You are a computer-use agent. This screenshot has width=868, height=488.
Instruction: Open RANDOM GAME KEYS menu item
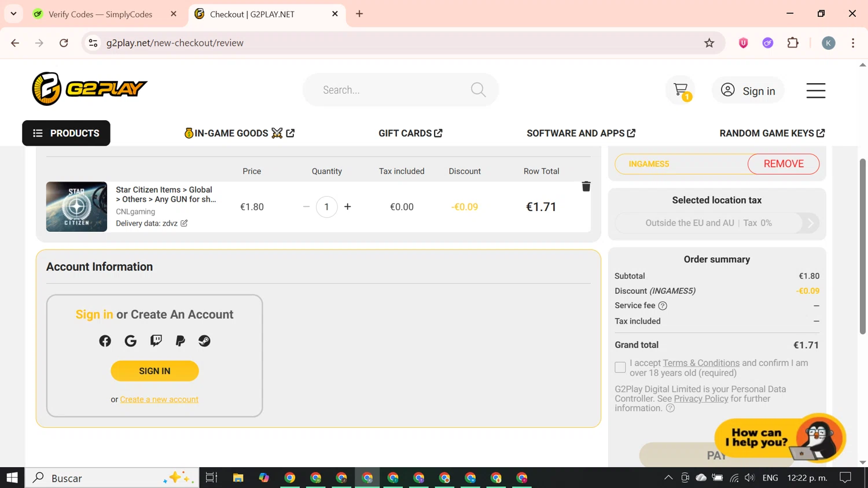tap(772, 133)
